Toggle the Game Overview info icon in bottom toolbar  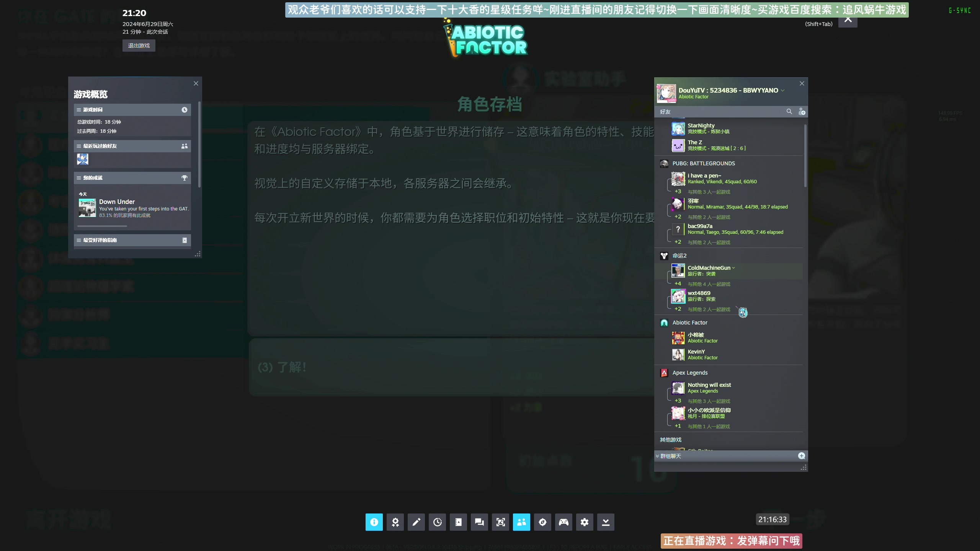tap(374, 522)
